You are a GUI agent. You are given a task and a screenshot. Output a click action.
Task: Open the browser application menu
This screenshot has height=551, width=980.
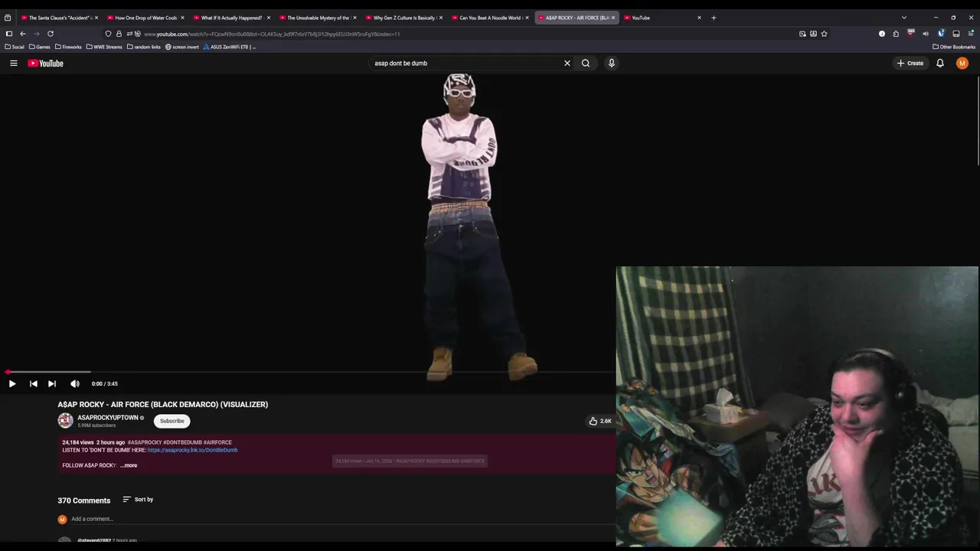tap(971, 34)
